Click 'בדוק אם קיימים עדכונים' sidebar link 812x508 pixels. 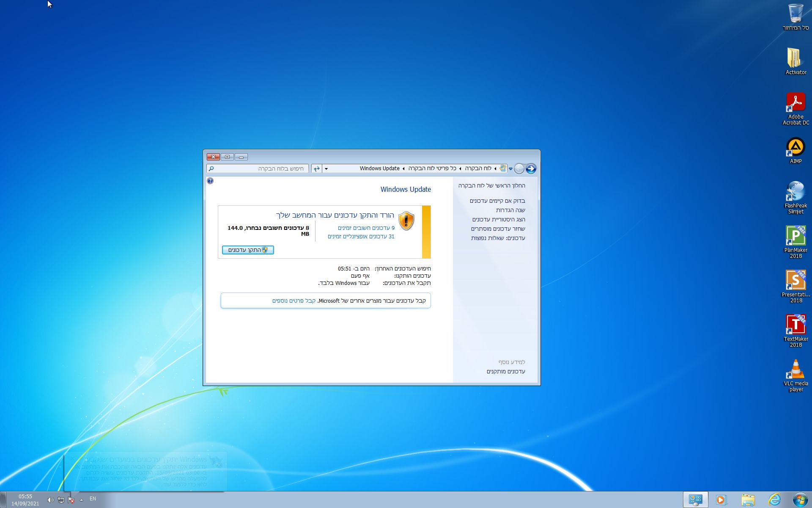click(x=497, y=201)
